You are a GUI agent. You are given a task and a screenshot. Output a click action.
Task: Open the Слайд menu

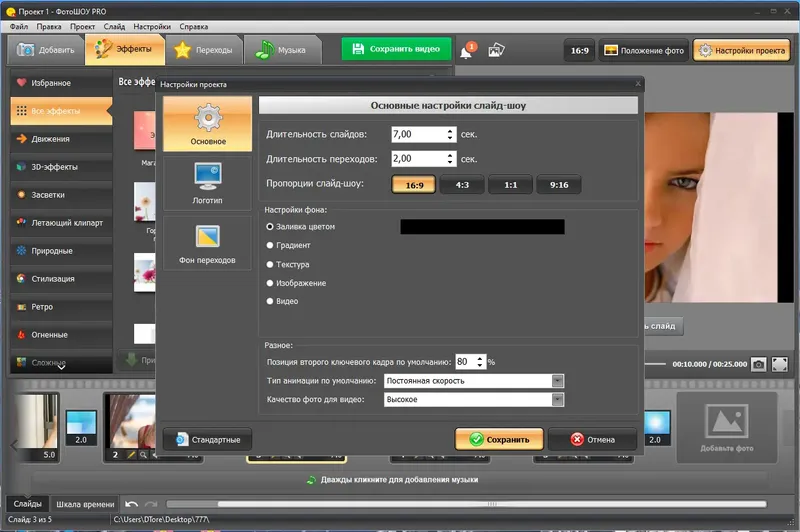click(x=114, y=27)
